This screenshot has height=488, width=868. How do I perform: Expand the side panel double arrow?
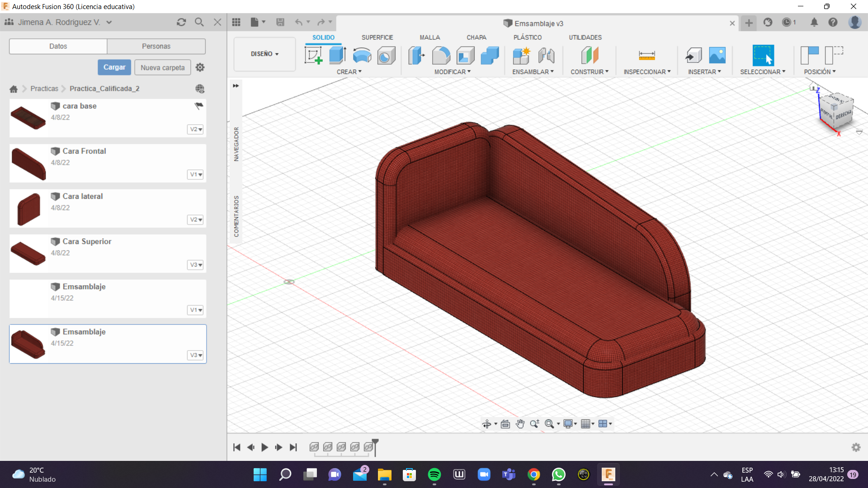(236, 85)
